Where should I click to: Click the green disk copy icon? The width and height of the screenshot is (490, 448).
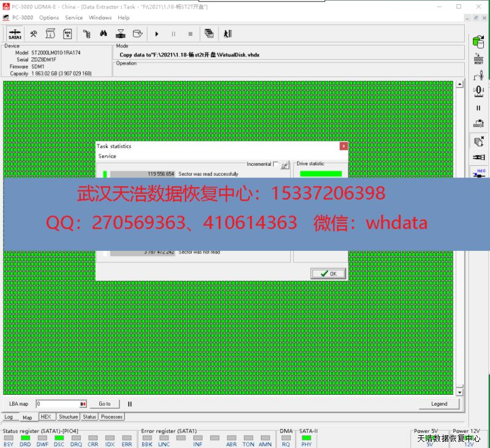(478, 42)
